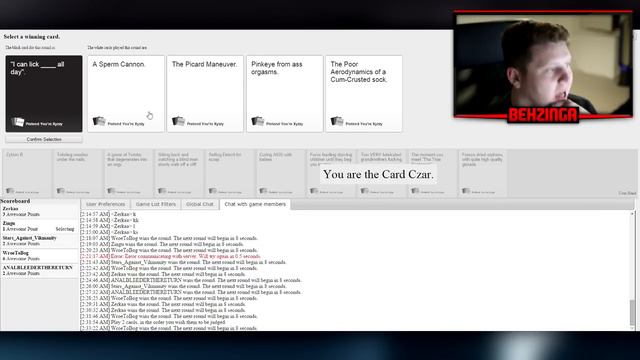Click the black "I can lick ____ all day" card
640x360 pixels.
pos(44,93)
